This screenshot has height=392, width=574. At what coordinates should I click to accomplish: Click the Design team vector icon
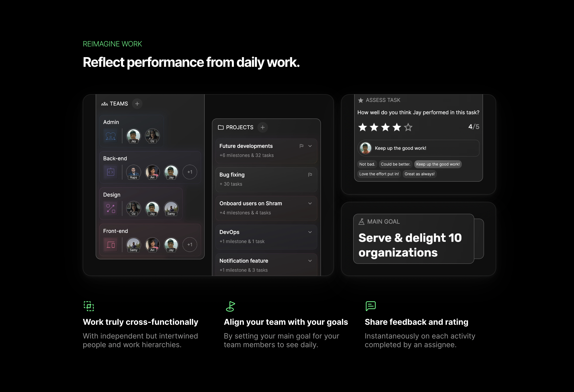111,209
